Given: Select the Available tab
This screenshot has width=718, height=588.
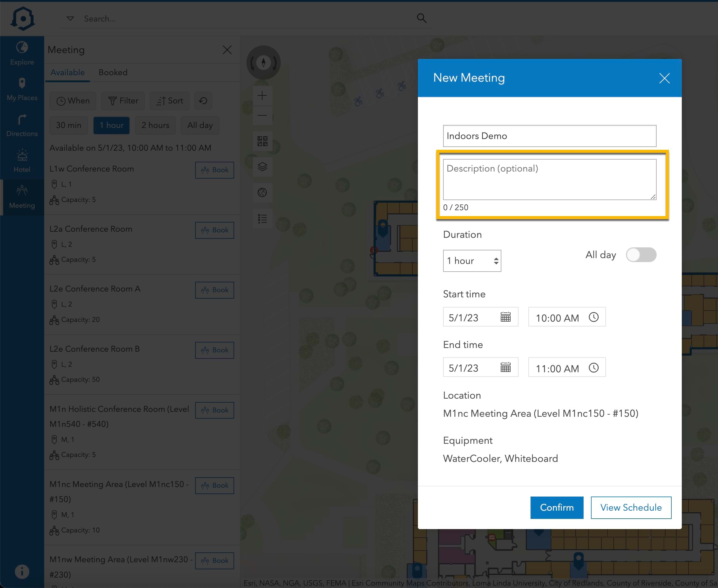Looking at the screenshot, I should [x=68, y=72].
